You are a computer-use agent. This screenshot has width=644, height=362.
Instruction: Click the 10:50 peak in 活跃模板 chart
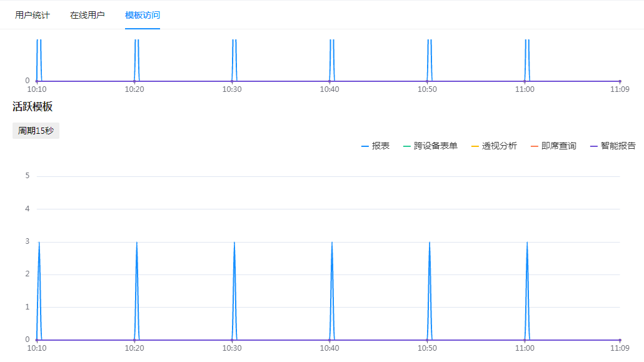[x=430, y=243]
